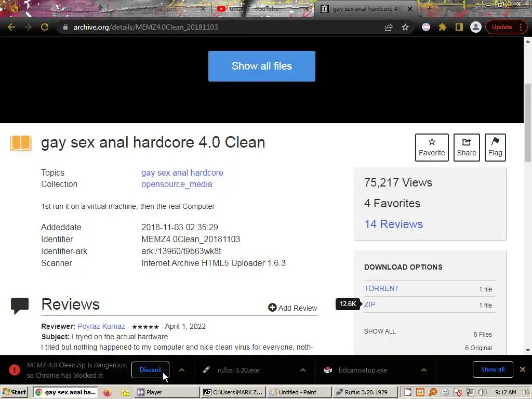Click the magnifier tray icon
This screenshot has width=532, height=399.
(x=433, y=393)
